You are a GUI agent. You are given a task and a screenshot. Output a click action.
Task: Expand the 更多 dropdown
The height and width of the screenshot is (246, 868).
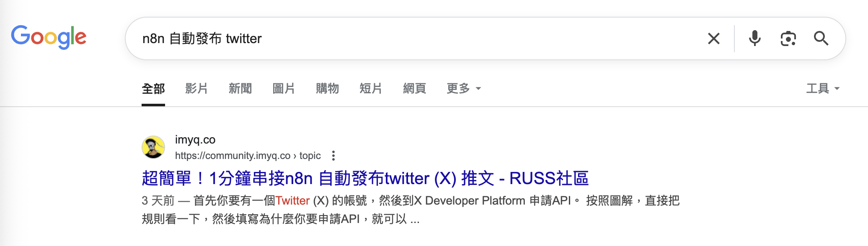pyautogui.click(x=464, y=89)
